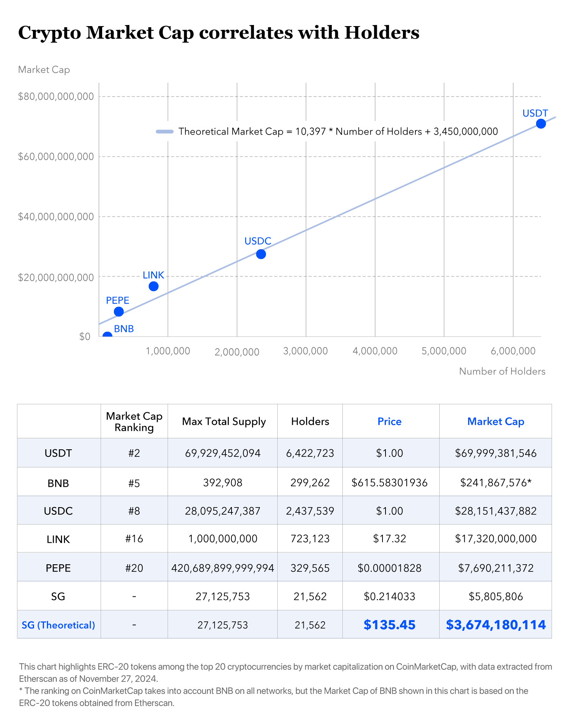Viewport: 569px width, 728px height.
Task: Click the '$0' axis value
Action: click(x=85, y=337)
